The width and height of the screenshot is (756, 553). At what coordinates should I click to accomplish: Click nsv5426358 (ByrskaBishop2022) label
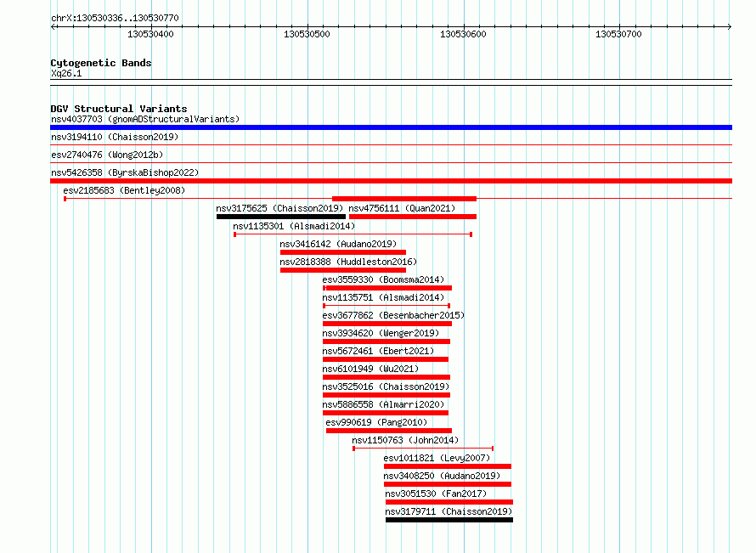125,172
